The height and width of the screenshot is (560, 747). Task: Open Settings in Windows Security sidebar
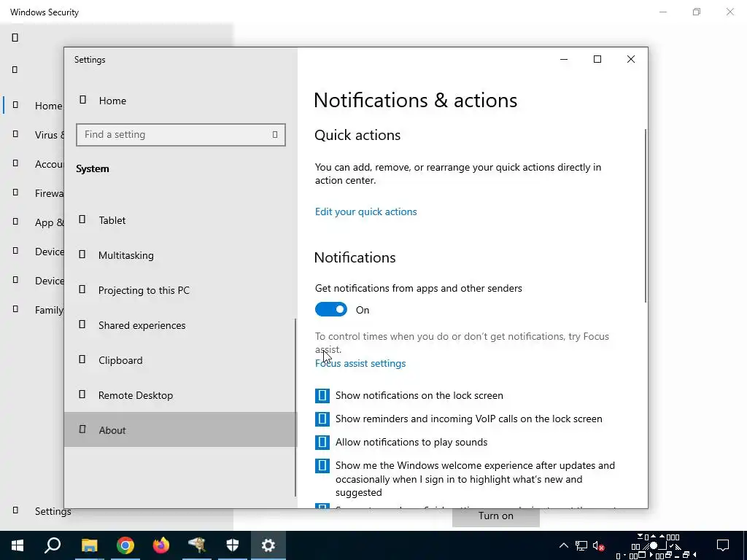(53, 511)
